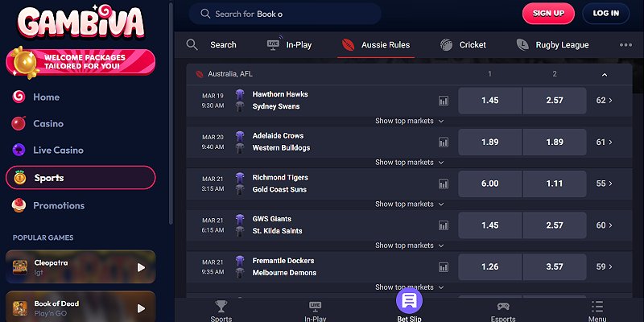Click the Sign Up button
644x322 pixels.
click(x=548, y=14)
